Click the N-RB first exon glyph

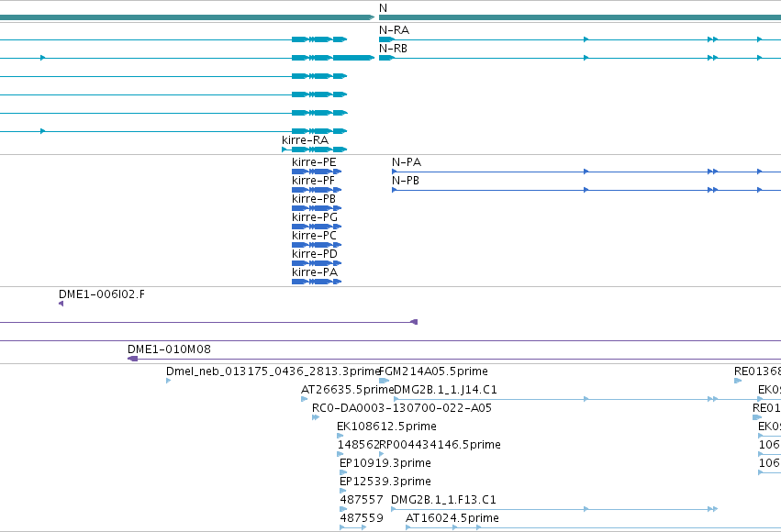[386, 58]
